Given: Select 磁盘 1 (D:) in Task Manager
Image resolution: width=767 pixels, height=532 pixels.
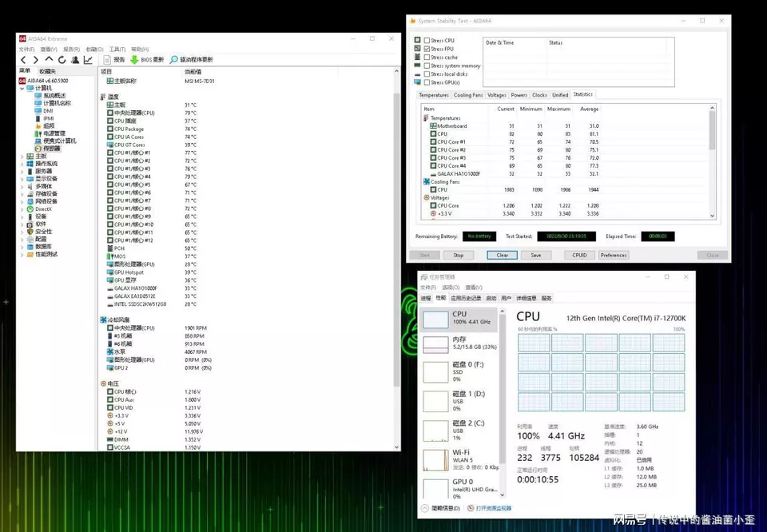Looking at the screenshot, I should pyautogui.click(x=460, y=401).
